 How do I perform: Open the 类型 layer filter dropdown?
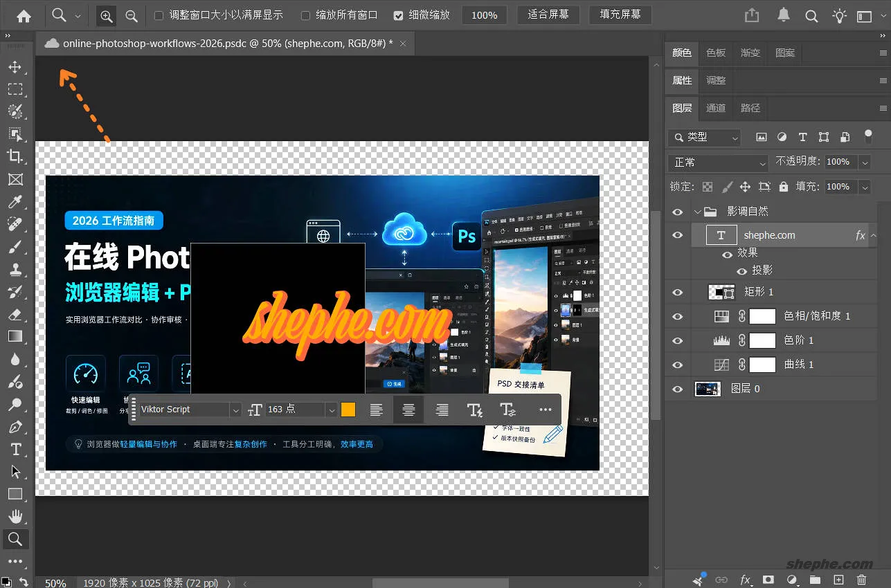pyautogui.click(x=705, y=137)
